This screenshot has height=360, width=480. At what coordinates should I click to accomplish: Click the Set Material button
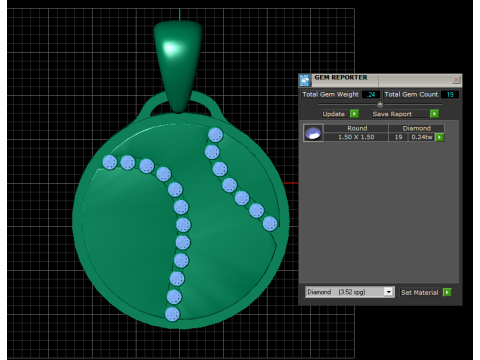pos(420,292)
